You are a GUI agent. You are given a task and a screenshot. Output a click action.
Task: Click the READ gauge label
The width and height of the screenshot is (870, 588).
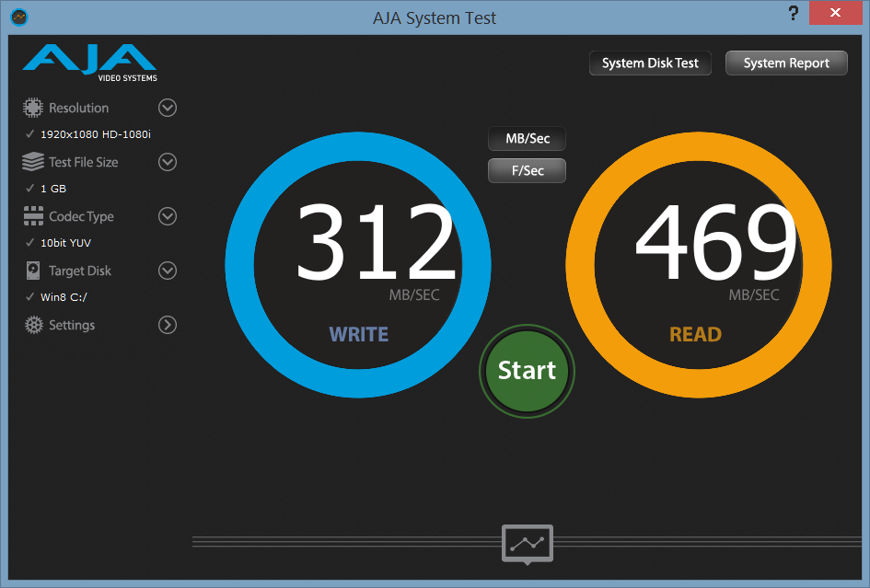tap(696, 335)
